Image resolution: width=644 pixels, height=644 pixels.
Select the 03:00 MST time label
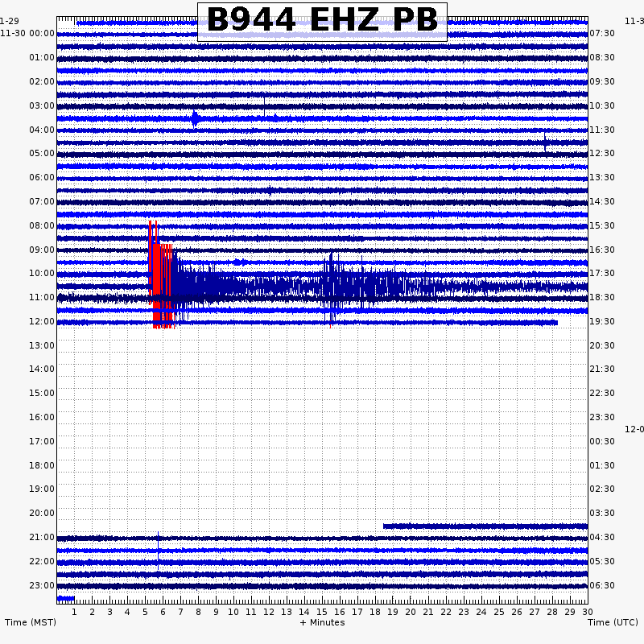tap(42, 106)
